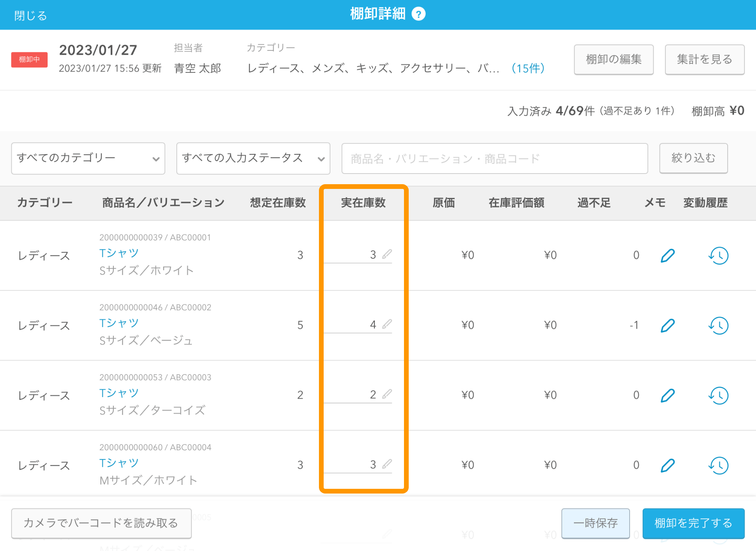Open 集計を見る summary
The image size is (756, 551).
coord(704,59)
